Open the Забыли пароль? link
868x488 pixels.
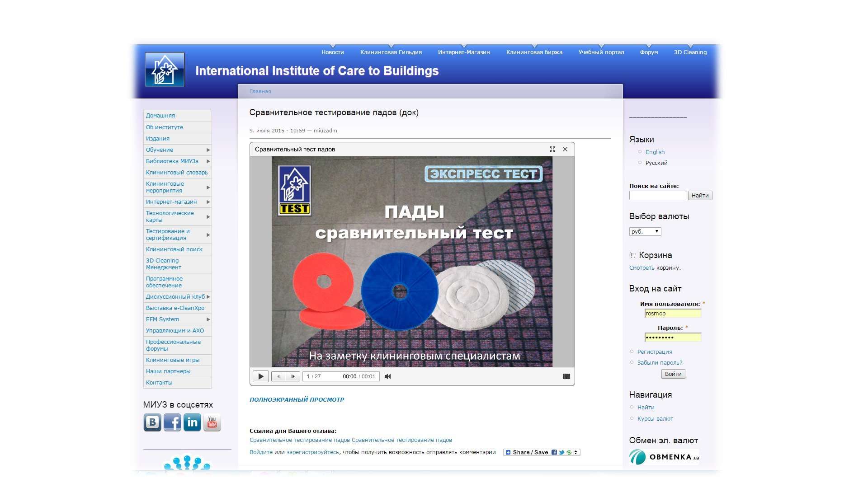pos(660,363)
